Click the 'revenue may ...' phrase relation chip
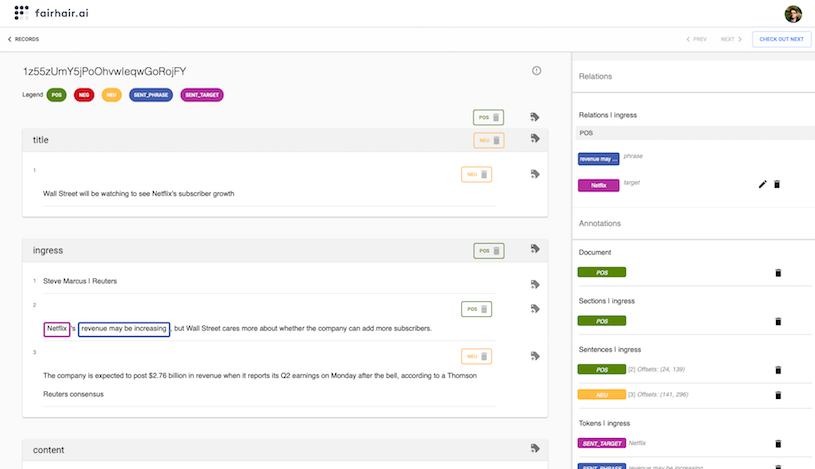This screenshot has width=815, height=469. 598,159
